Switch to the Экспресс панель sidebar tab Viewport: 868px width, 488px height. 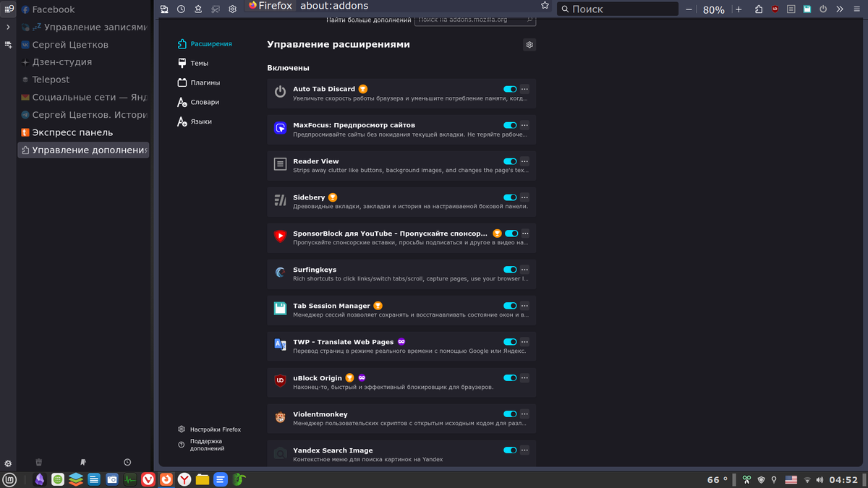tap(83, 133)
